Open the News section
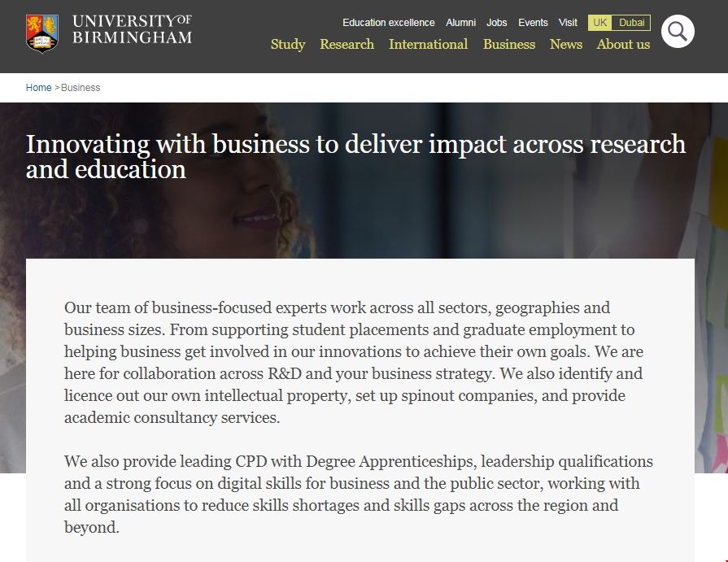 (x=565, y=45)
